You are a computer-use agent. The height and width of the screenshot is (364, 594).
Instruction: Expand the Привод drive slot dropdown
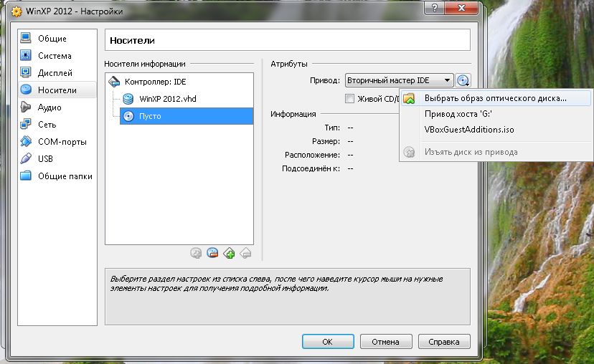[x=399, y=81]
